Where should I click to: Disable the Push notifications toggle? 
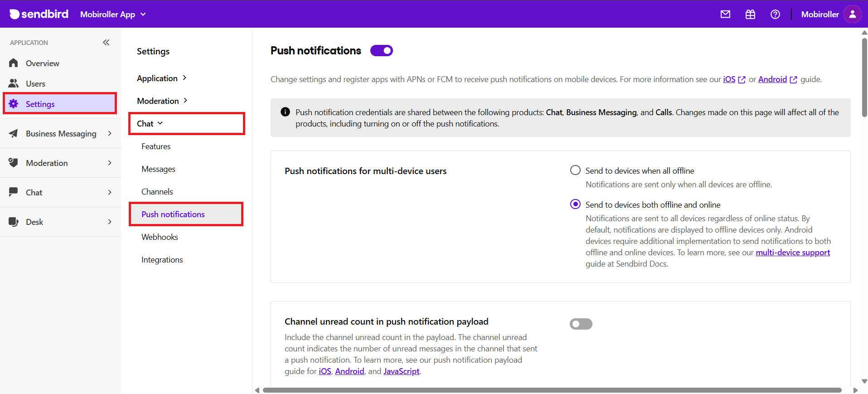(382, 51)
